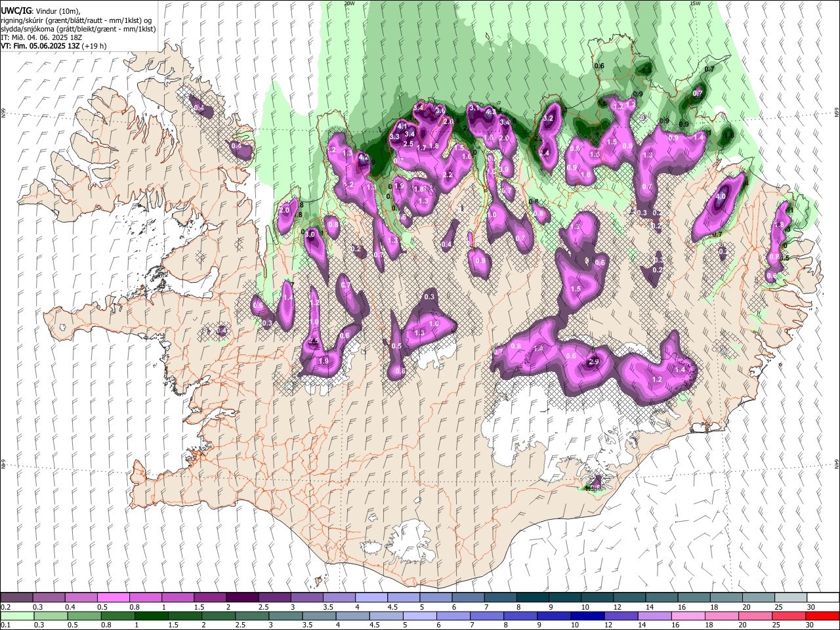Select the darkest green lower-legend swatch at 1
The width and height of the screenshot is (840, 630).
pos(152,616)
